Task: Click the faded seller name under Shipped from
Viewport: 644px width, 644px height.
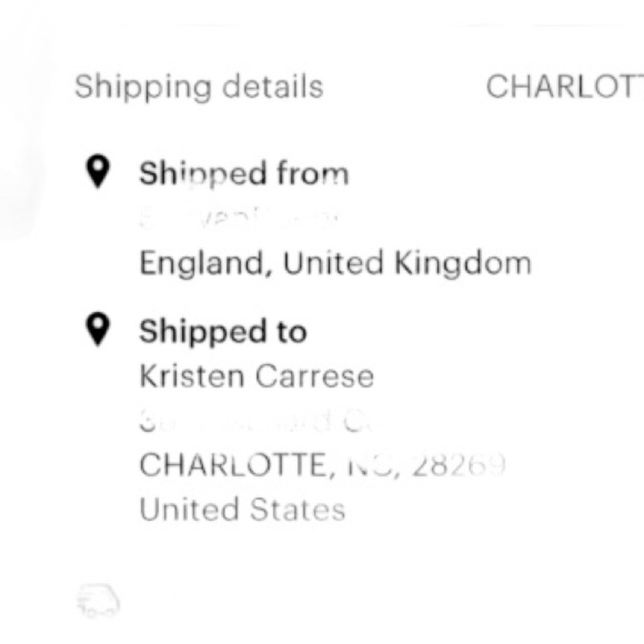Action: (240, 218)
